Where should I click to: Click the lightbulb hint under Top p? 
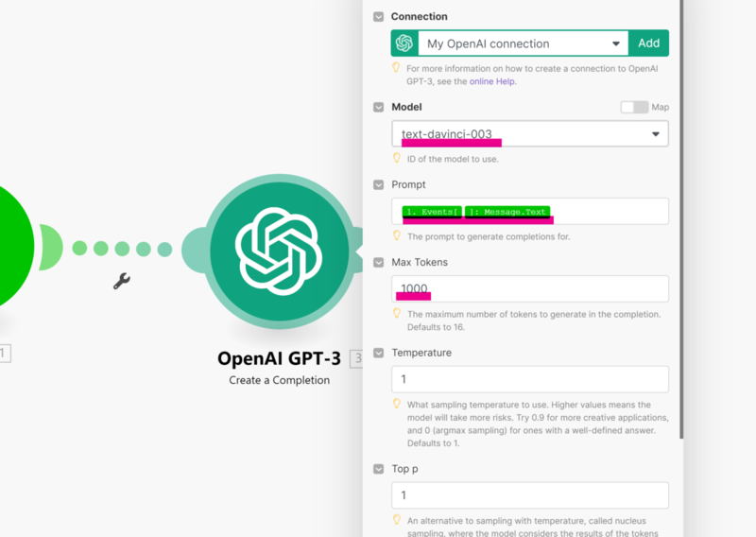coord(396,520)
